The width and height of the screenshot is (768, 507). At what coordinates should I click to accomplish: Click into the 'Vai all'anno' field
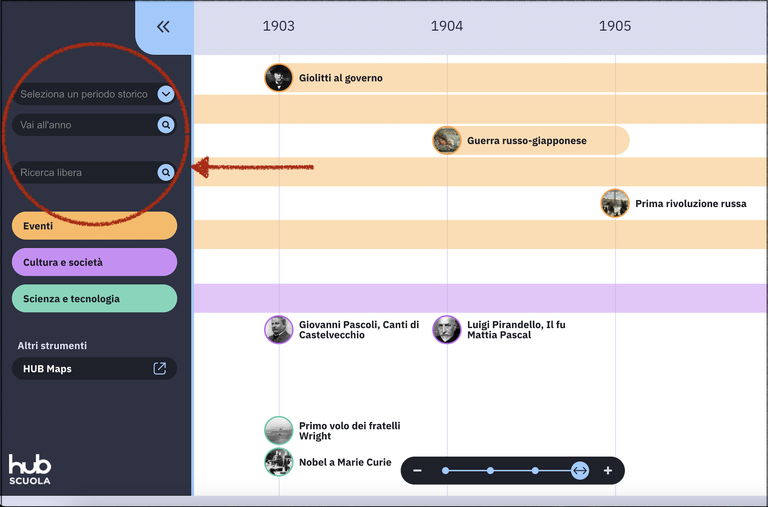point(85,125)
